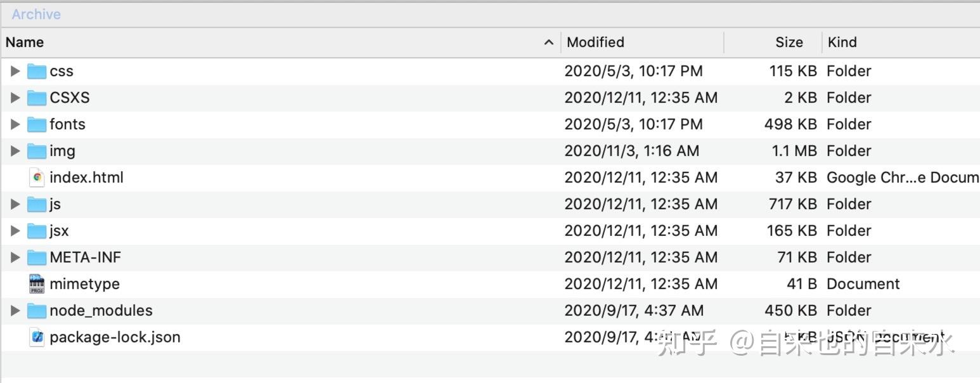The image size is (980, 383).
Task: Sort by the Modified column header
Action: point(595,42)
